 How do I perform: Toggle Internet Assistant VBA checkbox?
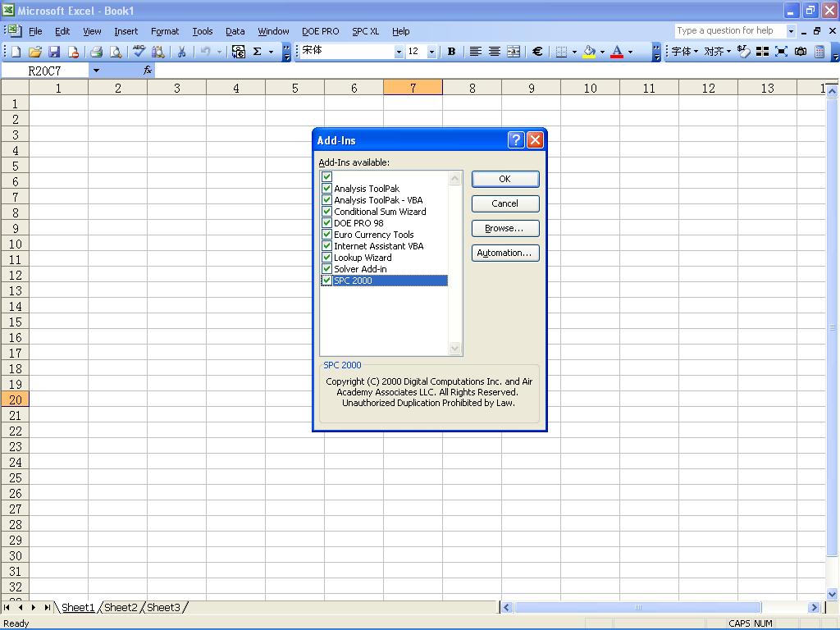[326, 245]
